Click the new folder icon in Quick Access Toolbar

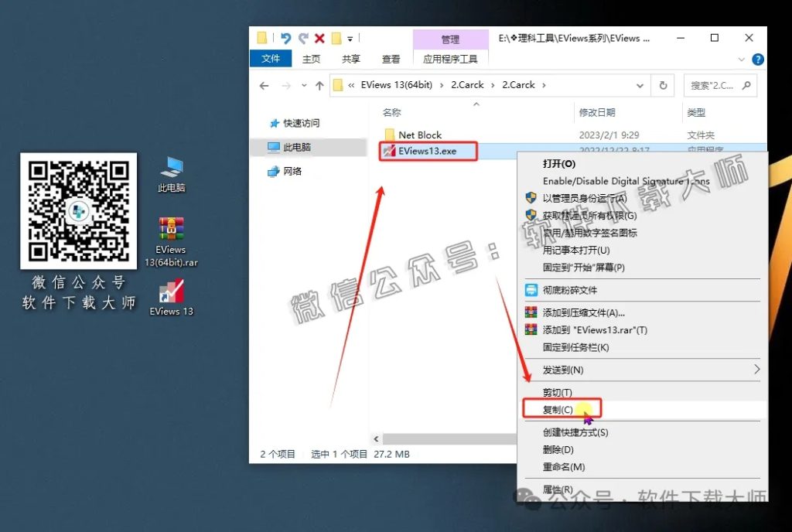point(336,37)
